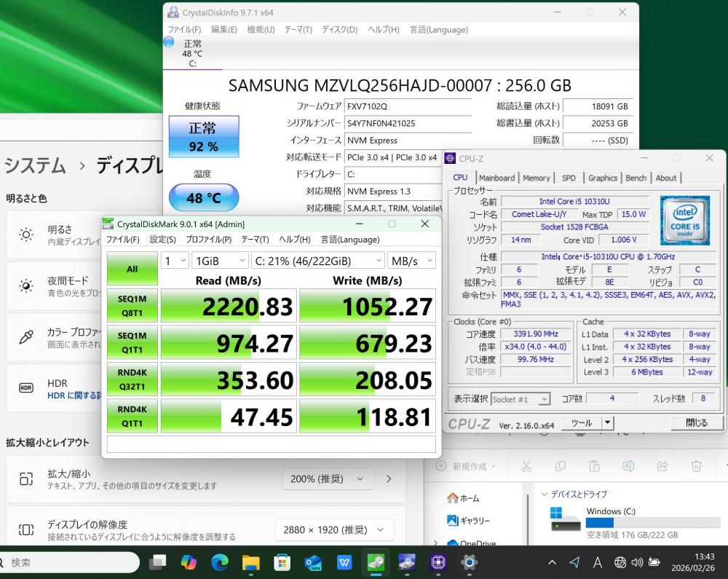Open the 機能(U) menu in CrystalDiskInfo
The image size is (728, 579).
point(261,30)
